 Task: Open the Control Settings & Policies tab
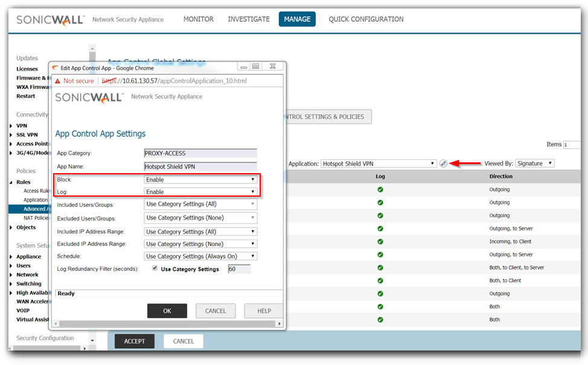(x=329, y=116)
